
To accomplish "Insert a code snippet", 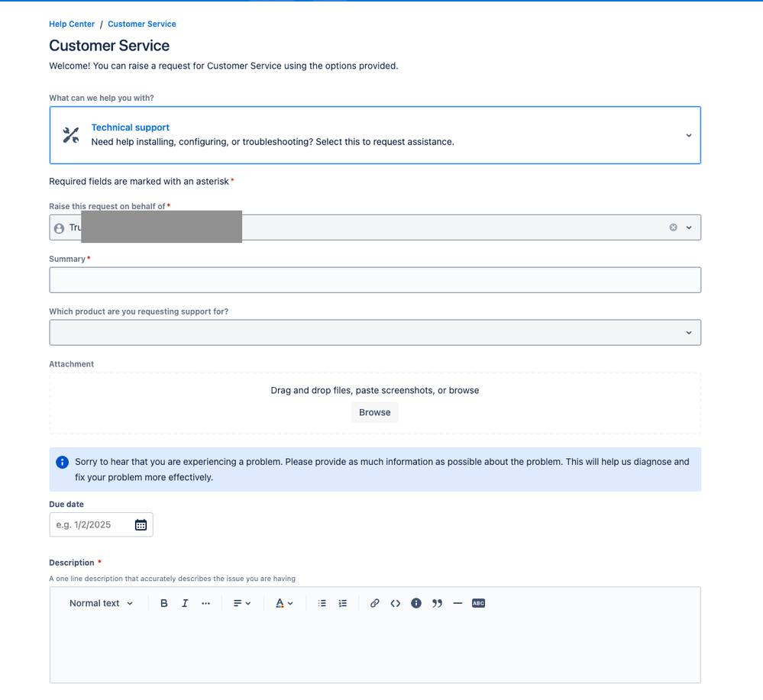I will pyautogui.click(x=395, y=603).
